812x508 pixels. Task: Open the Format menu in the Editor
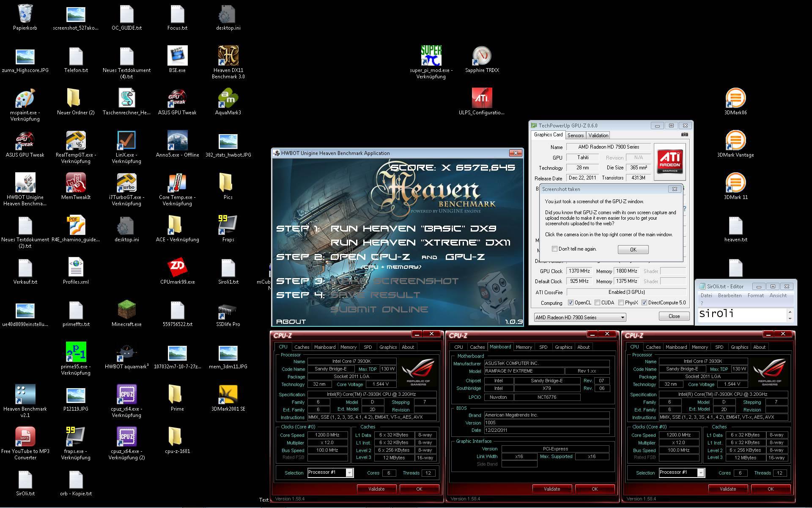point(755,295)
